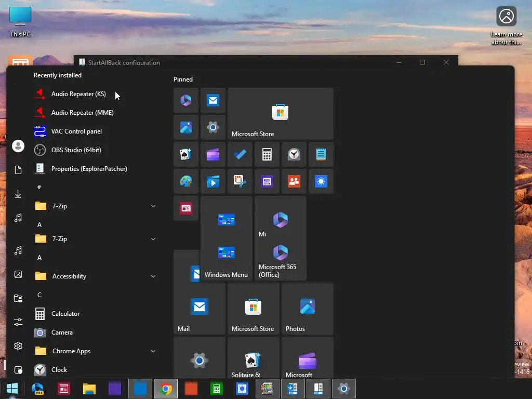Screen dimensions: 532x399
Task: Open the purple Calendar tile
Action: click(267, 181)
